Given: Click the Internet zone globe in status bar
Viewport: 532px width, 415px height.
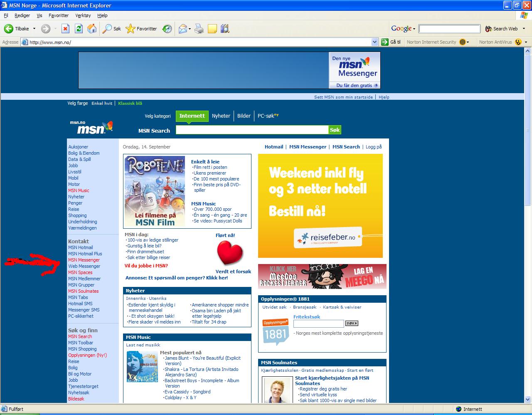Looking at the screenshot, I should [x=458, y=409].
